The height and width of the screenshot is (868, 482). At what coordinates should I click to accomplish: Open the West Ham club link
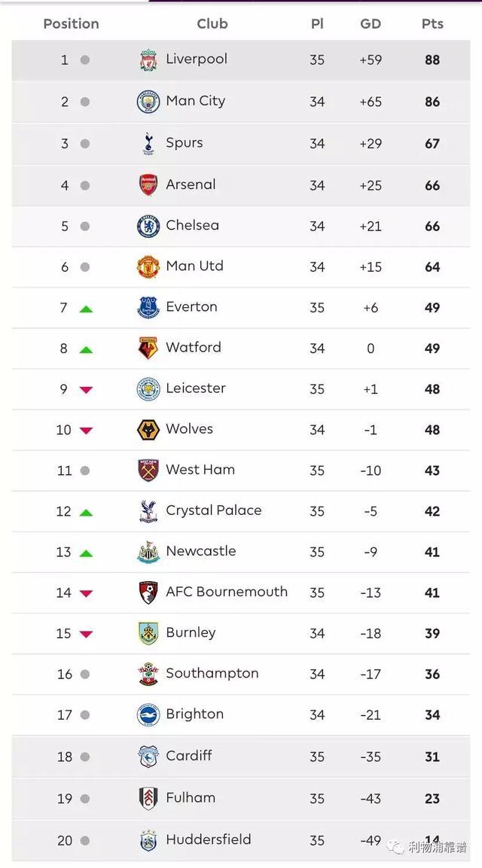(x=200, y=470)
